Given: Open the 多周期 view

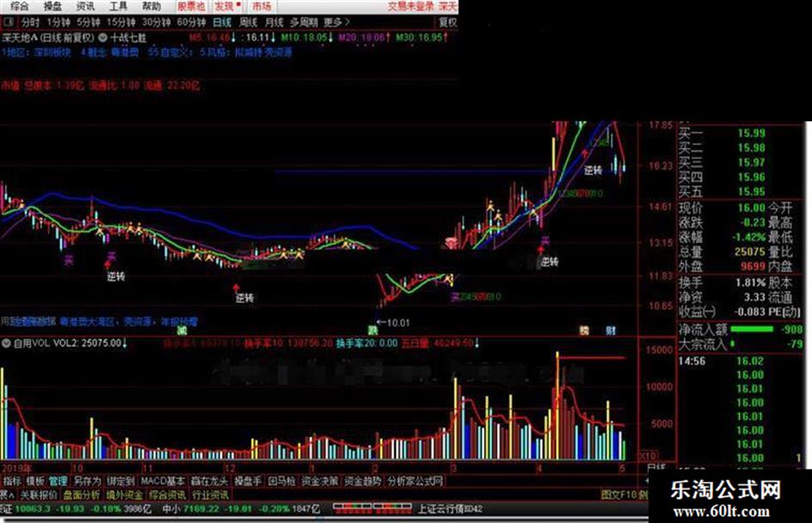Looking at the screenshot, I should [303, 22].
